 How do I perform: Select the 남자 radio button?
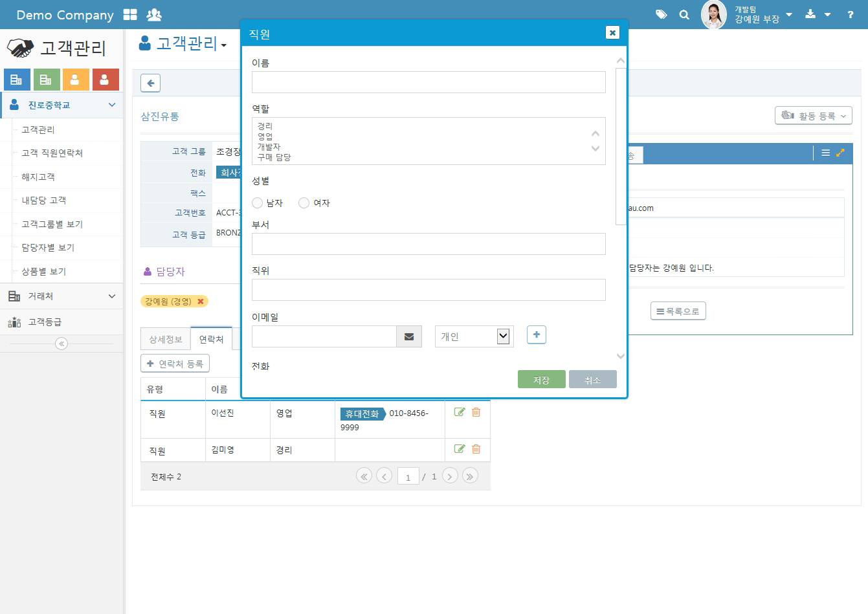click(x=258, y=203)
